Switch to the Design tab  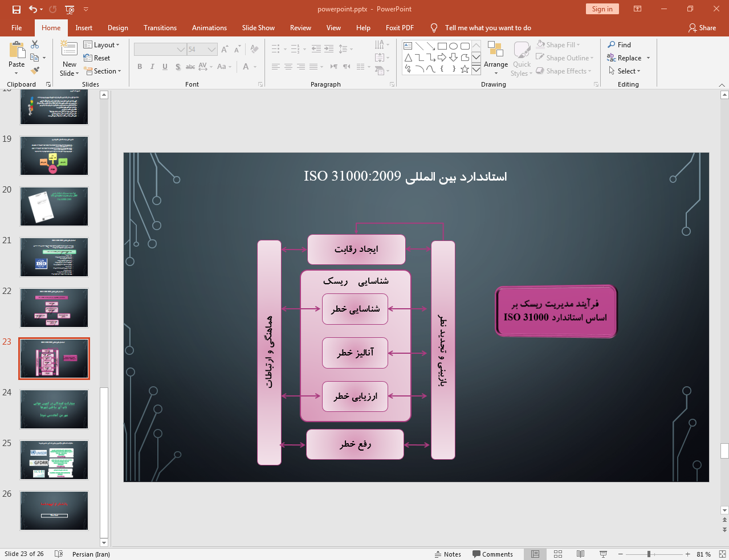(118, 27)
